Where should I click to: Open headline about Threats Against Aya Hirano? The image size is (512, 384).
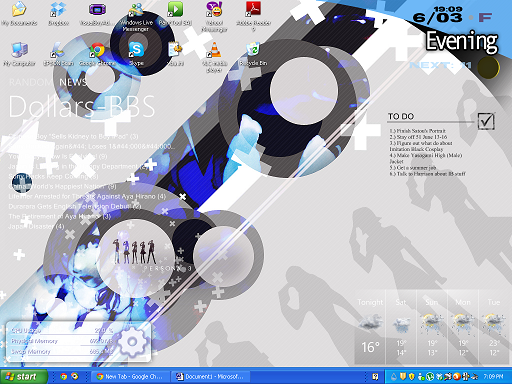point(87,196)
